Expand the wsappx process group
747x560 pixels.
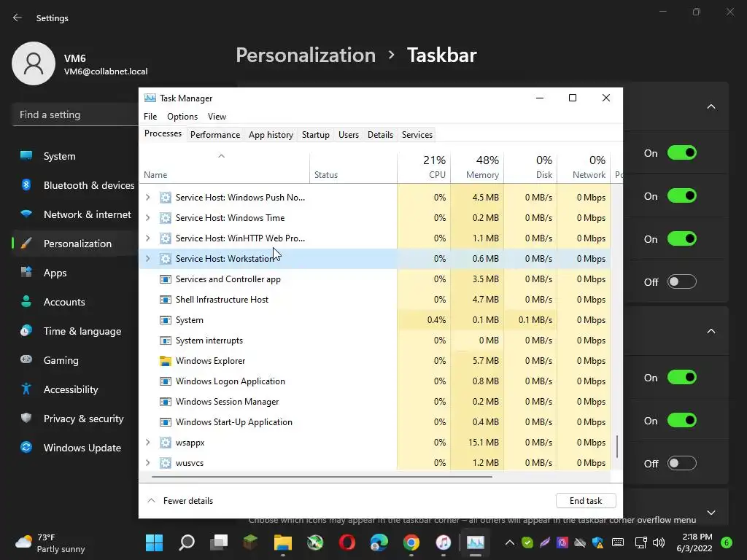[147, 443]
